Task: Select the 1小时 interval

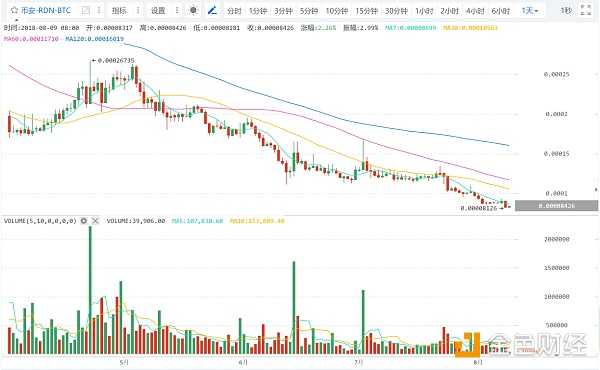Action: coord(424,11)
